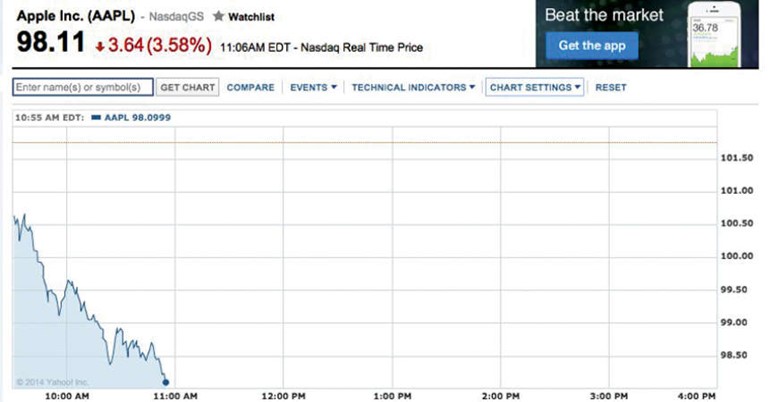Click the 101.50 price axis label
This screenshot has width=770, height=402.
[737, 158]
